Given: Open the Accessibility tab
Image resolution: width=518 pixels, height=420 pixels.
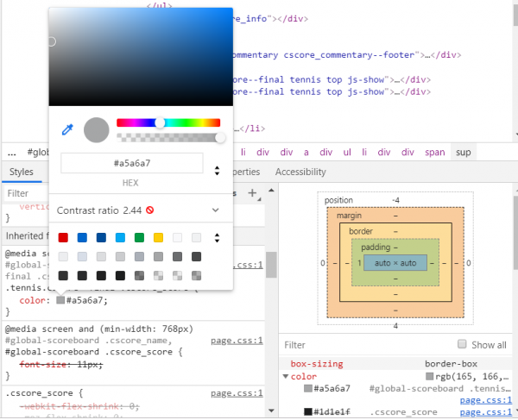Looking at the screenshot, I should 300,172.
